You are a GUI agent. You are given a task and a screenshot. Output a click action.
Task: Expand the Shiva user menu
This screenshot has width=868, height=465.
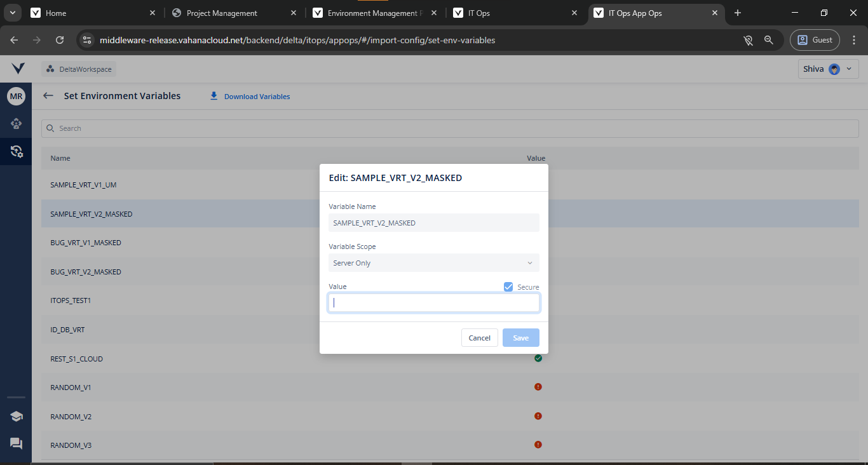pos(829,69)
